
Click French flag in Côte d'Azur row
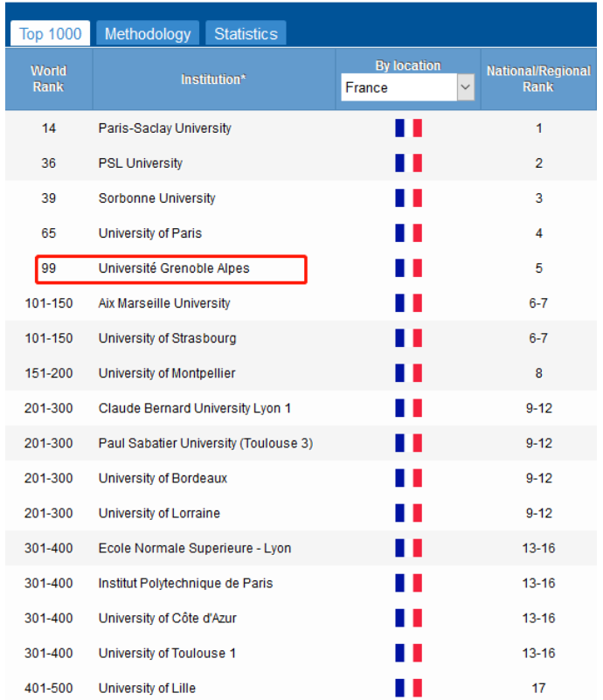[x=408, y=618]
